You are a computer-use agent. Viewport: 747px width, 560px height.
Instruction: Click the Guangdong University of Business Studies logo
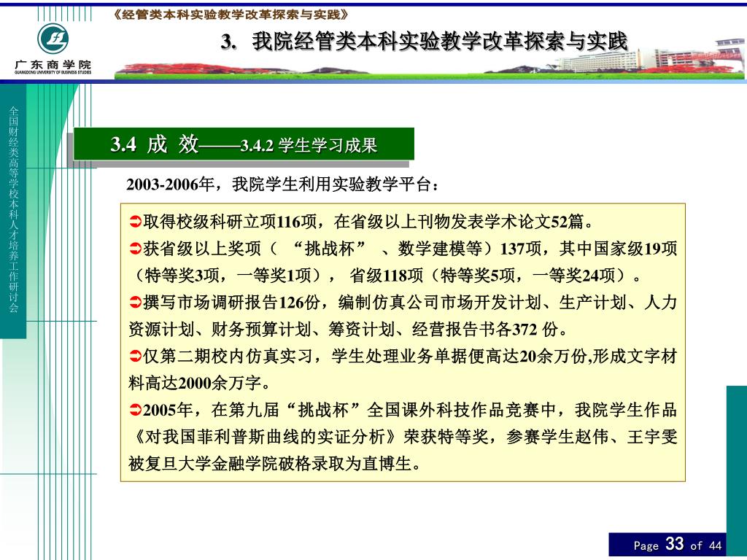53,39
